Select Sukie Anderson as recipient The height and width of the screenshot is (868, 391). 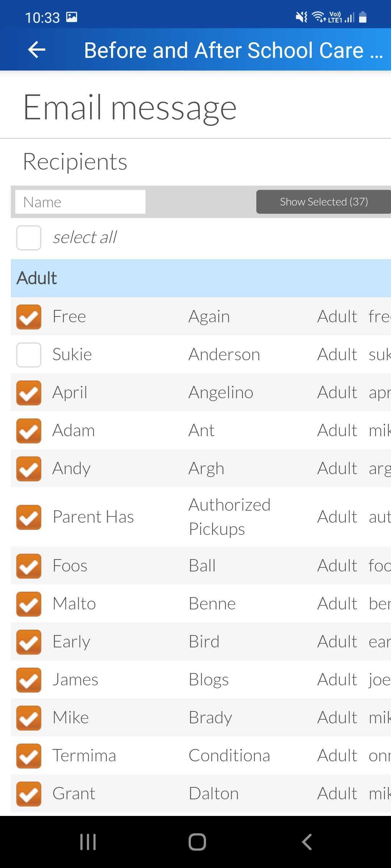pos(29,355)
